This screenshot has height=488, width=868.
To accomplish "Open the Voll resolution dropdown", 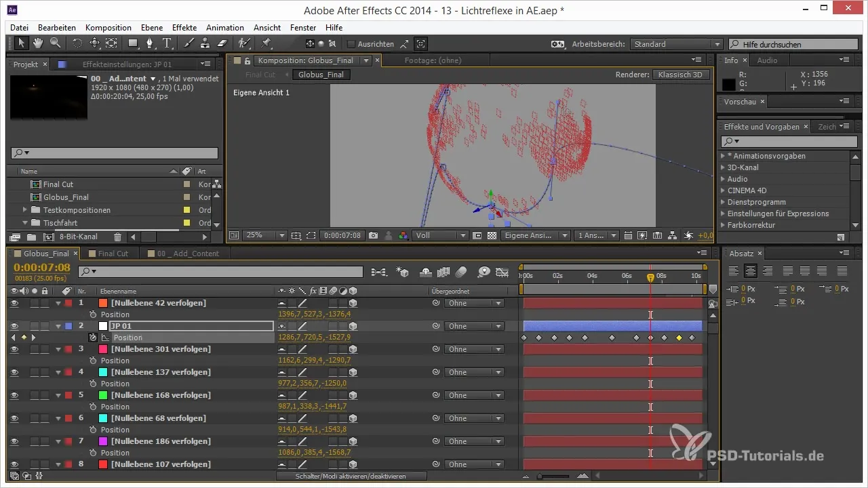I will pos(440,235).
